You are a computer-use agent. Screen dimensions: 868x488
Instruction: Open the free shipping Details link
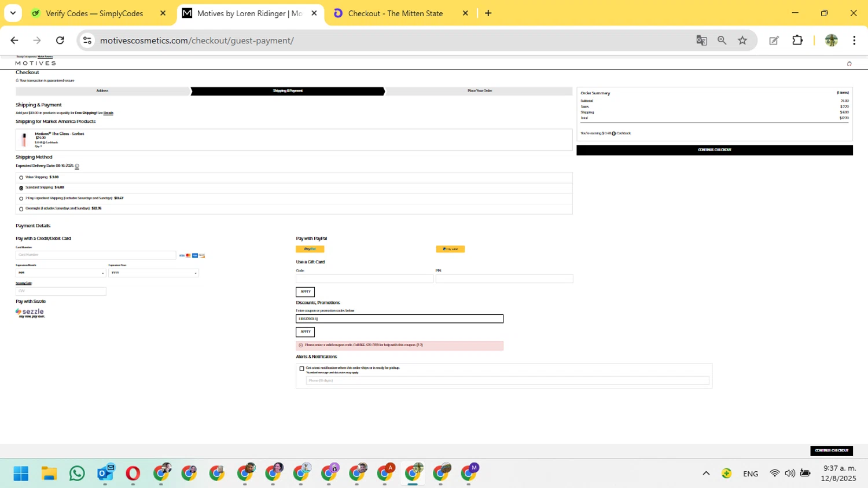click(x=108, y=113)
